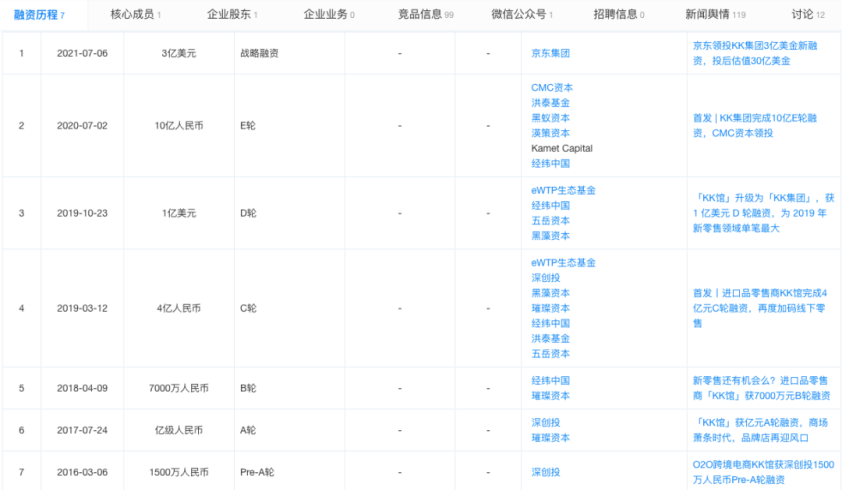Select the 新闻舆情 tab
The height and width of the screenshot is (490, 842).
pos(715,15)
